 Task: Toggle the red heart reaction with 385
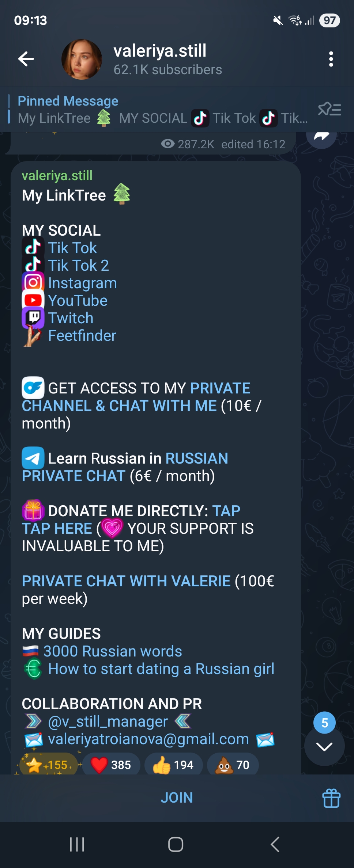point(111,765)
